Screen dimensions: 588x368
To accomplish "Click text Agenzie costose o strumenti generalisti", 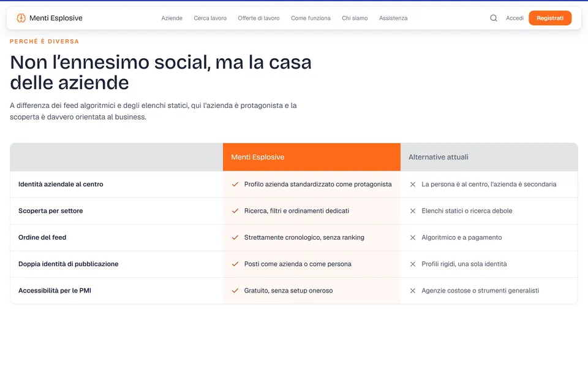I will (480, 291).
